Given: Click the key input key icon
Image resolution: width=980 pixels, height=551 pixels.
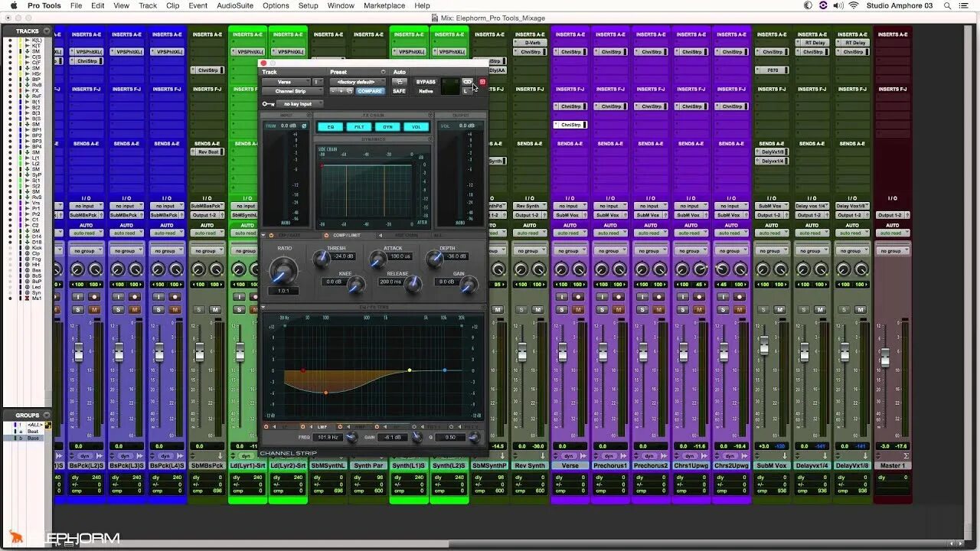Looking at the screenshot, I should pos(268,104).
